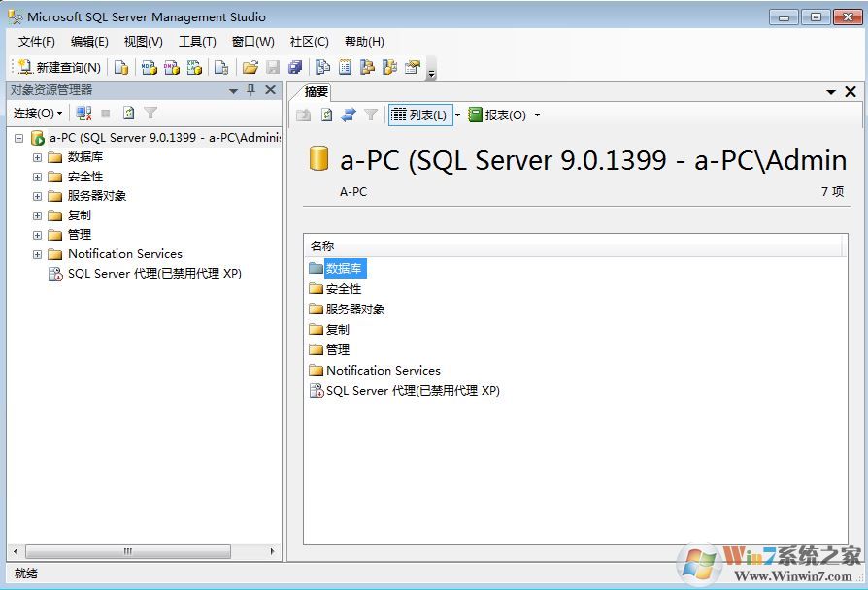Select 安全性 folder in the summary list
Image resolution: width=868 pixels, height=590 pixels.
344,288
